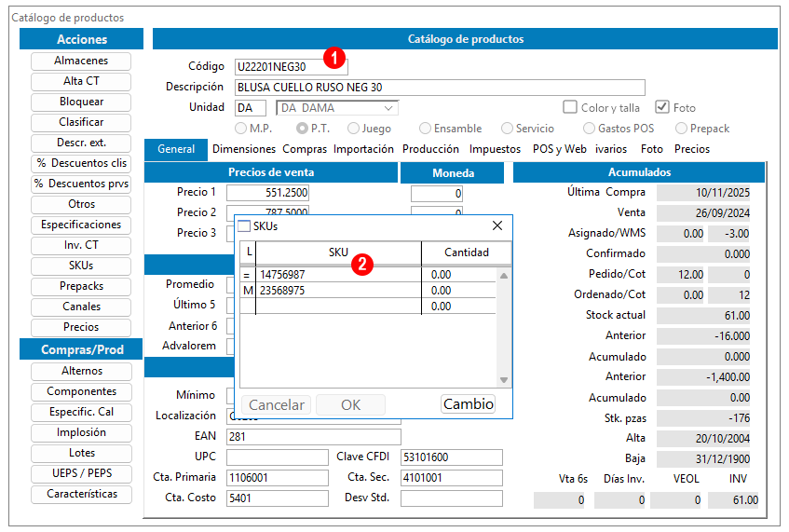This screenshot has height=532, width=789.
Task: Click the SKUs dialog window icon
Action: (243, 226)
